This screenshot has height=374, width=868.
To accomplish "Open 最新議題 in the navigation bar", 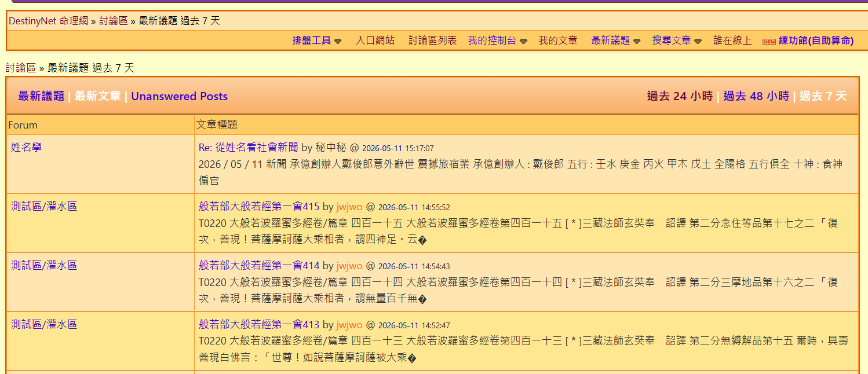I will pyautogui.click(x=610, y=41).
